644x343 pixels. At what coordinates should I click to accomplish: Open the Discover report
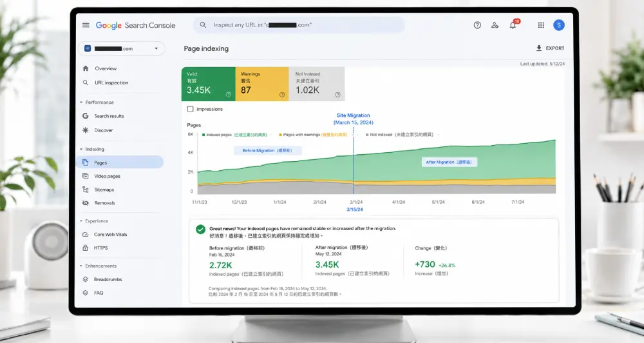click(104, 130)
